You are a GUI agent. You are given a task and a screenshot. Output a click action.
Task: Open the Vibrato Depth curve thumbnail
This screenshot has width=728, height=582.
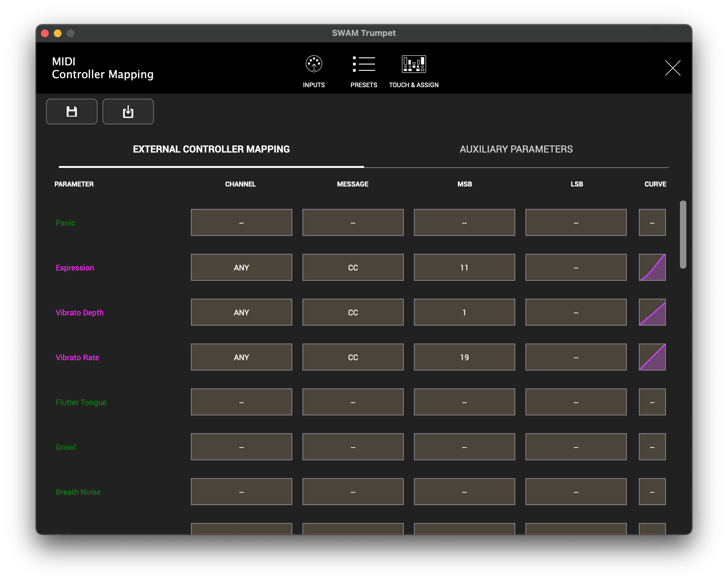(x=652, y=312)
